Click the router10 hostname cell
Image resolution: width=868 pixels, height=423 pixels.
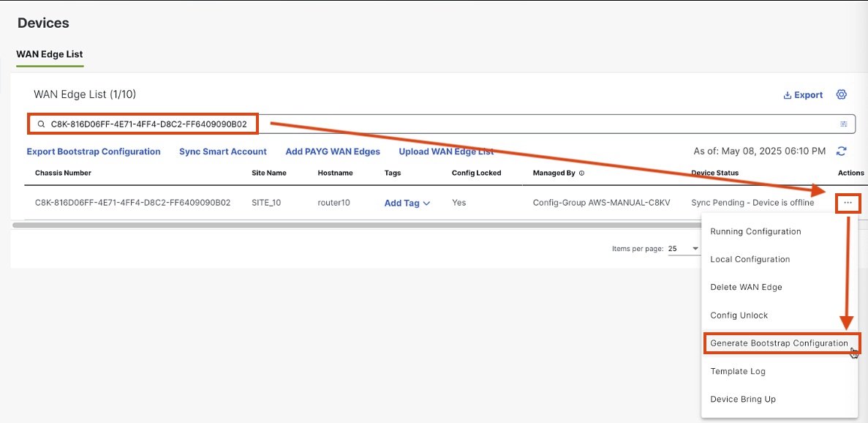pyautogui.click(x=333, y=203)
